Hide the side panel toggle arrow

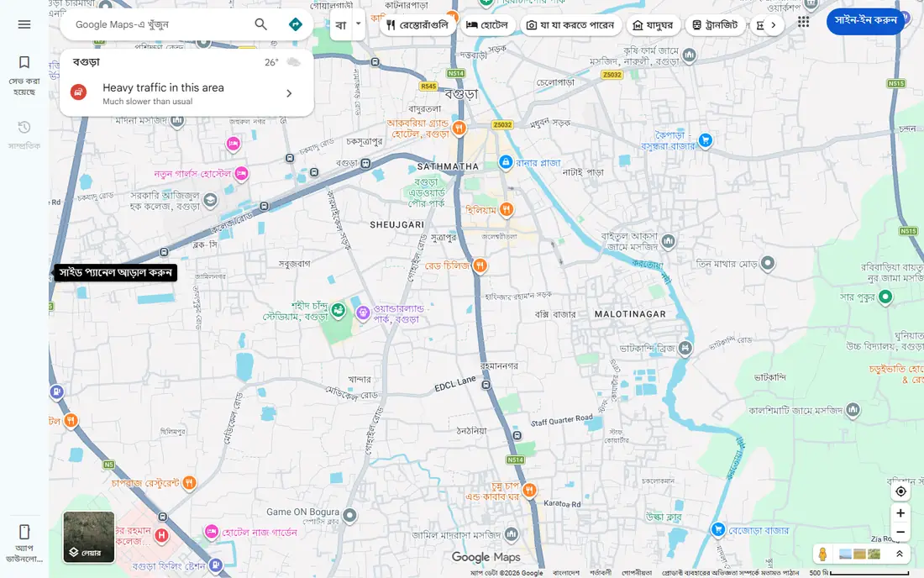[52, 274]
